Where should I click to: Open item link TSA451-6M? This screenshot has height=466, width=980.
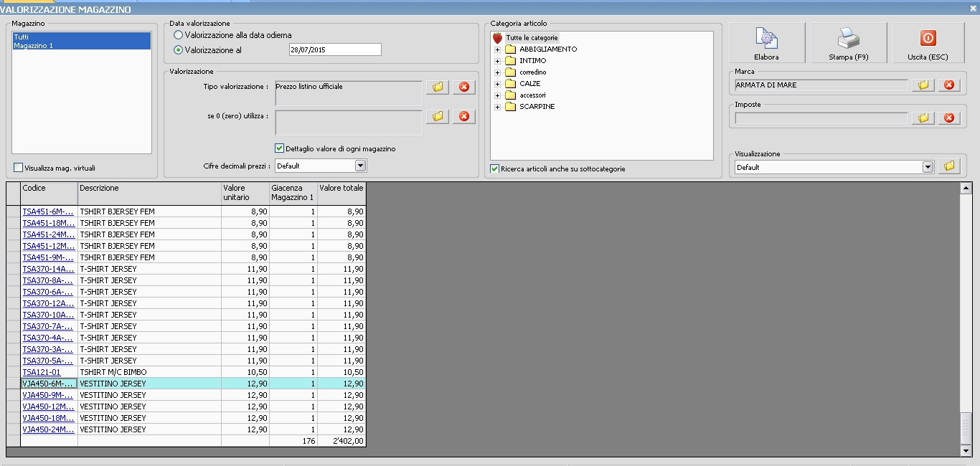click(48, 211)
